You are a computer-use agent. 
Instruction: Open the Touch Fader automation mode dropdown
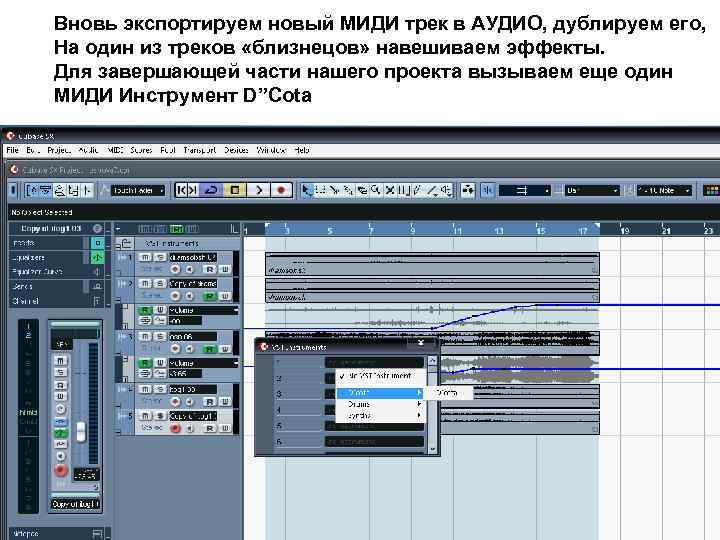click(138, 190)
